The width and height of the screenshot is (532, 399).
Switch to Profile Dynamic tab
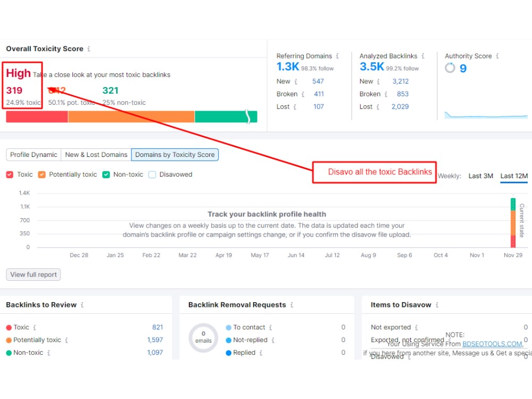(x=34, y=155)
